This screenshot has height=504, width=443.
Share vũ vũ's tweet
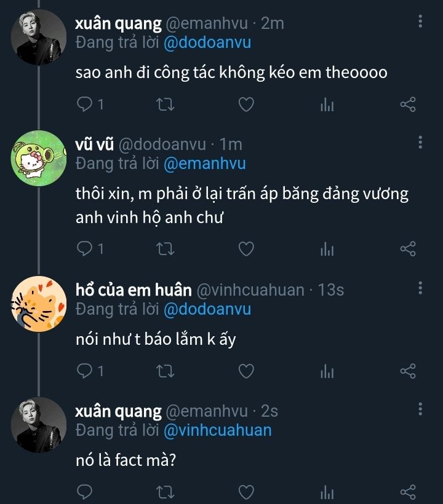408,249
